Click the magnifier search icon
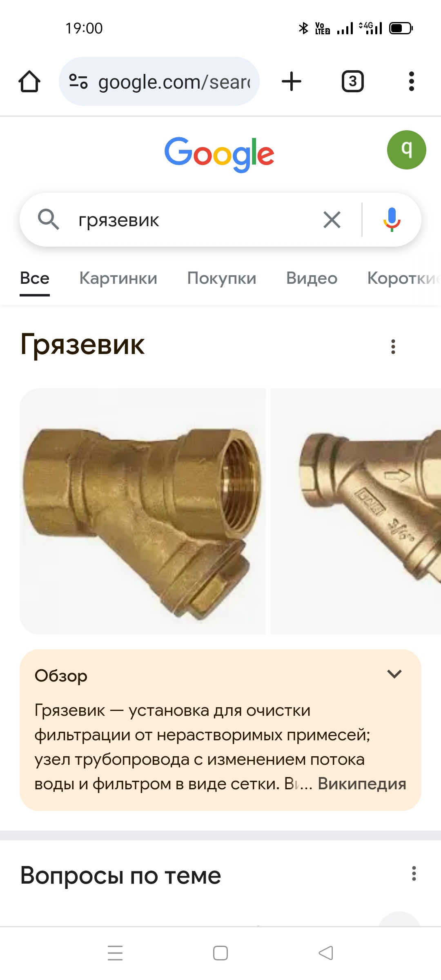Screen dimensions: 441x980 pyautogui.click(x=48, y=219)
